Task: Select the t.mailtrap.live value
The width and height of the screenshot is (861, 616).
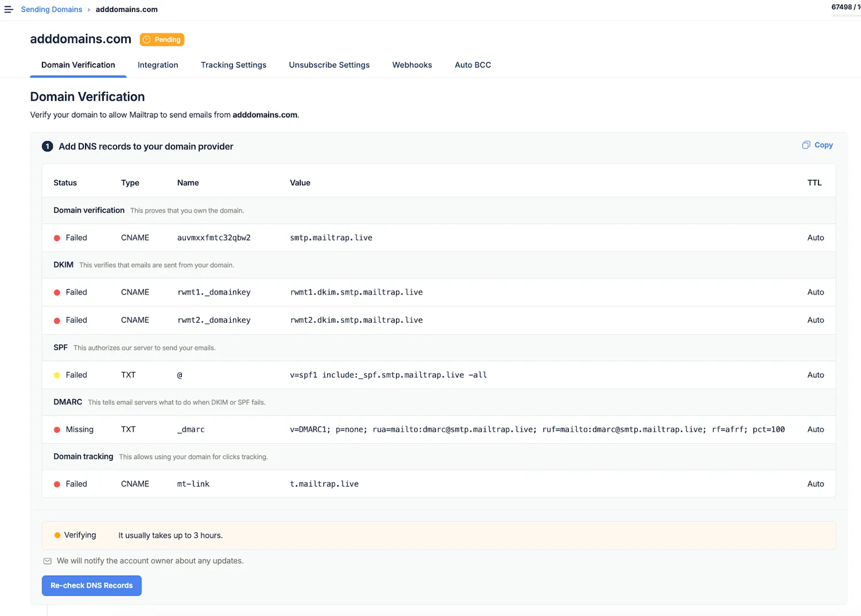Action: [x=324, y=484]
